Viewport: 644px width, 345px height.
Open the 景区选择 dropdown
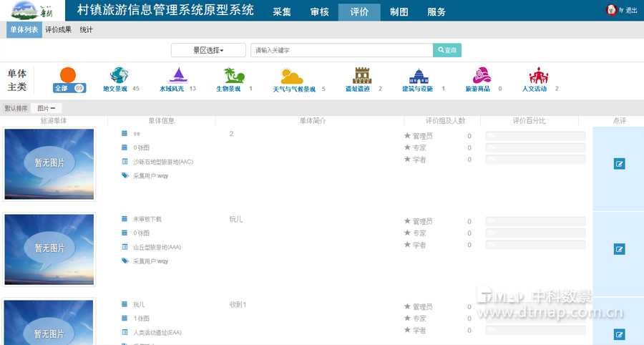click(208, 50)
